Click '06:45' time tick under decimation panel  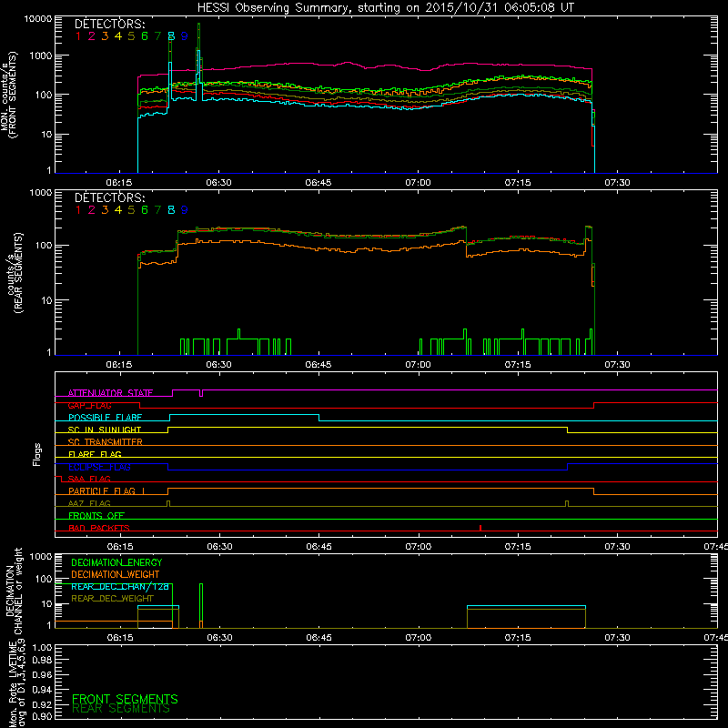pos(319,638)
